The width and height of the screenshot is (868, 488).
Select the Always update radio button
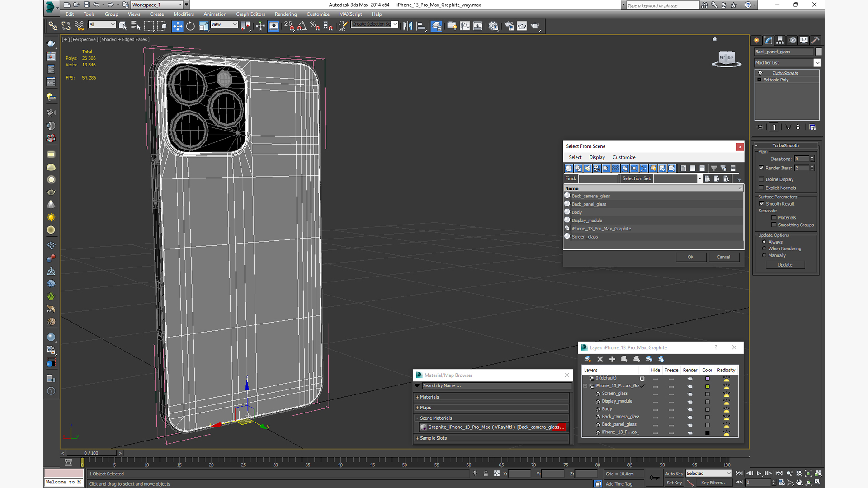point(764,242)
